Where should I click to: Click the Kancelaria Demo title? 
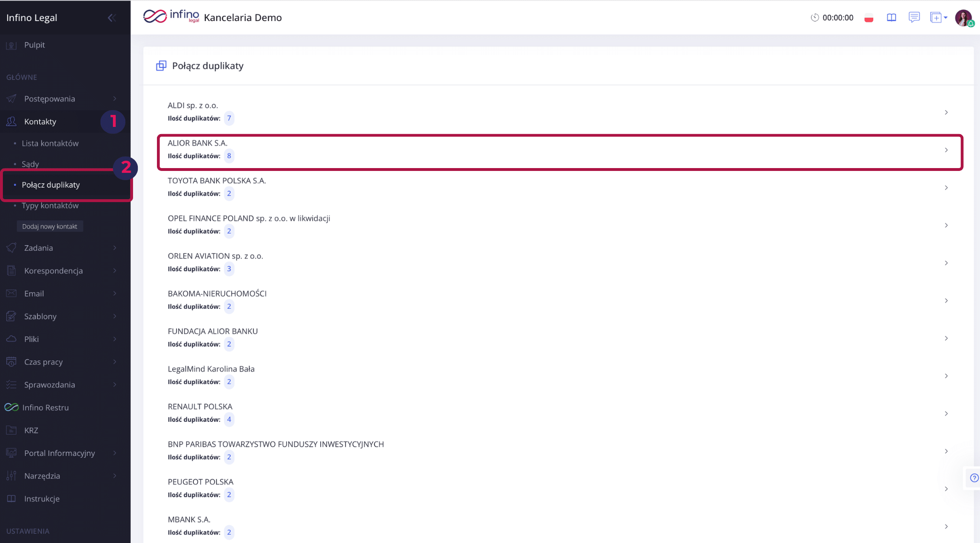243,18
